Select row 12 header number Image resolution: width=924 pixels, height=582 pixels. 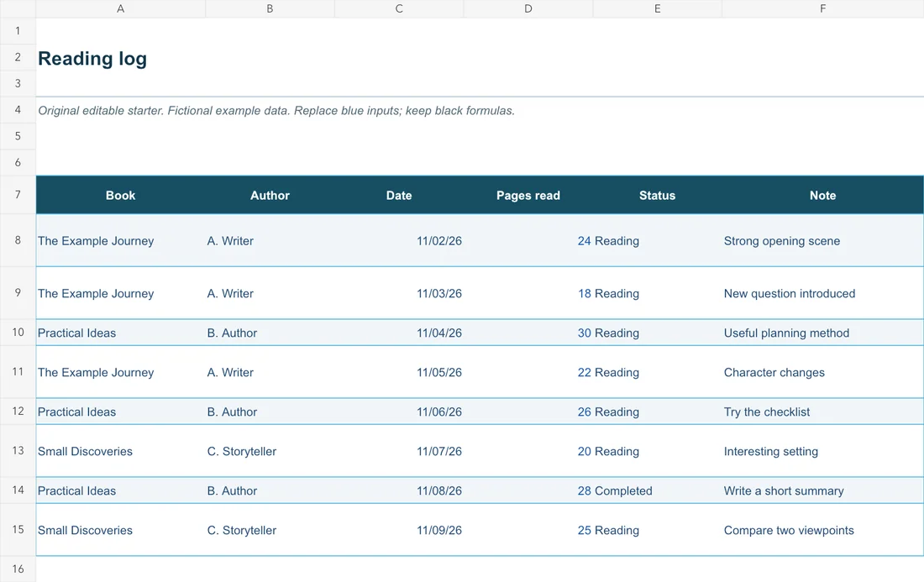point(18,412)
